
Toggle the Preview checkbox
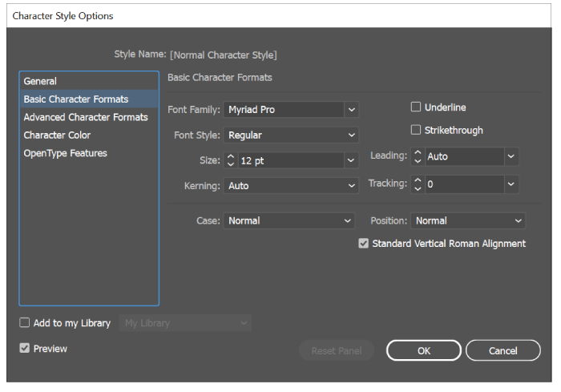(x=24, y=348)
